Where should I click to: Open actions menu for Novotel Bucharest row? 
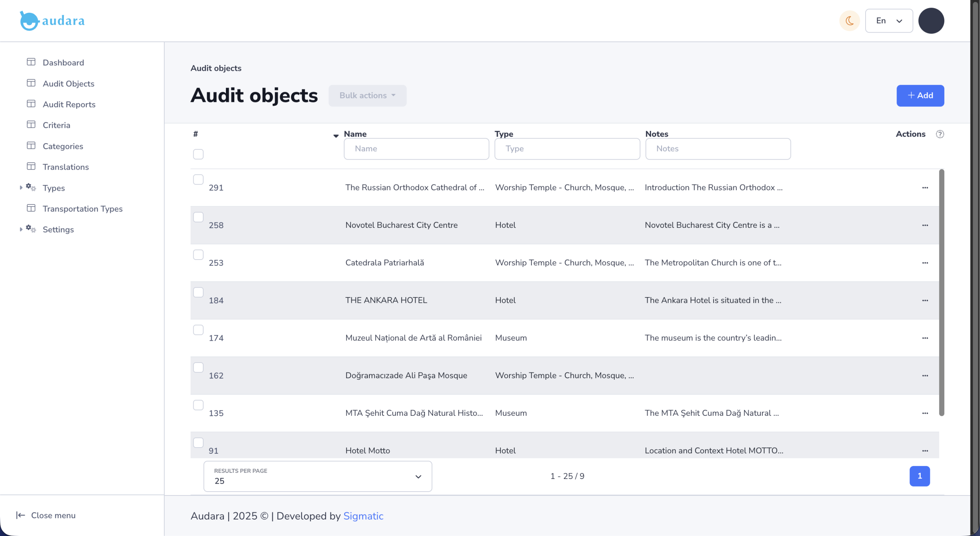click(x=925, y=225)
